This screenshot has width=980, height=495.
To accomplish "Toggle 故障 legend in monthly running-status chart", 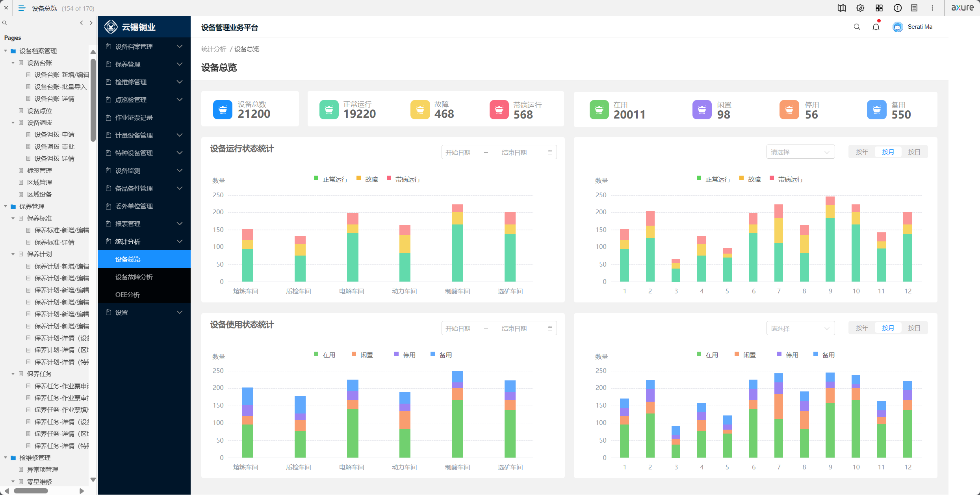I will coord(750,179).
